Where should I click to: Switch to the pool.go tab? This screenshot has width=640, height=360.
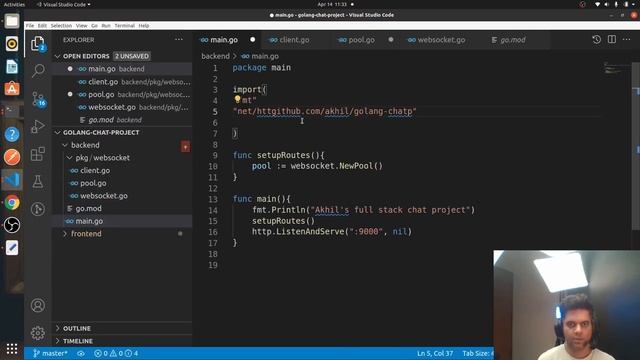362,40
